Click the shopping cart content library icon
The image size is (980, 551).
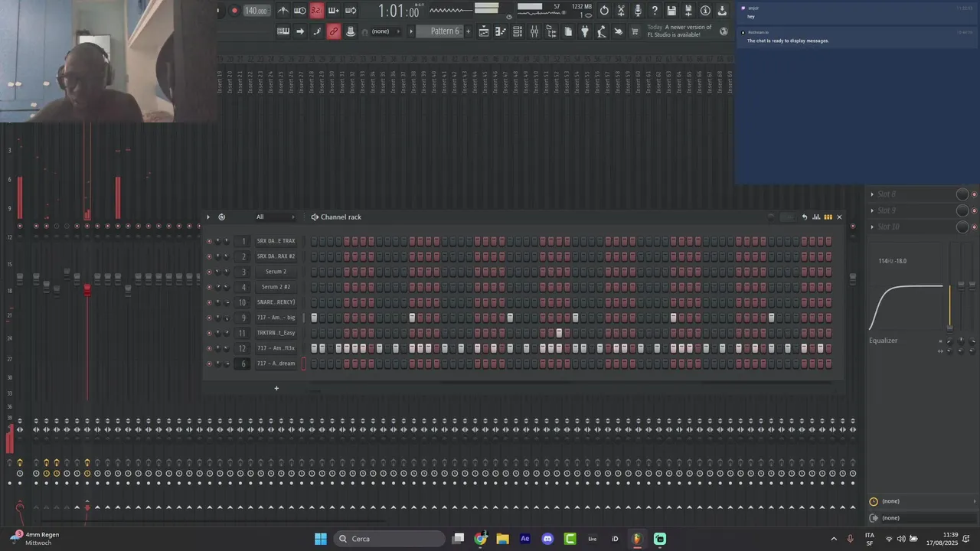[635, 31]
